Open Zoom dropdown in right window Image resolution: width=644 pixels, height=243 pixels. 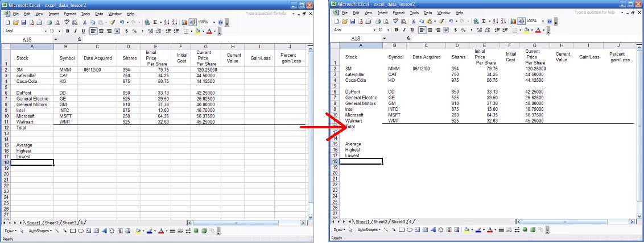click(543, 22)
